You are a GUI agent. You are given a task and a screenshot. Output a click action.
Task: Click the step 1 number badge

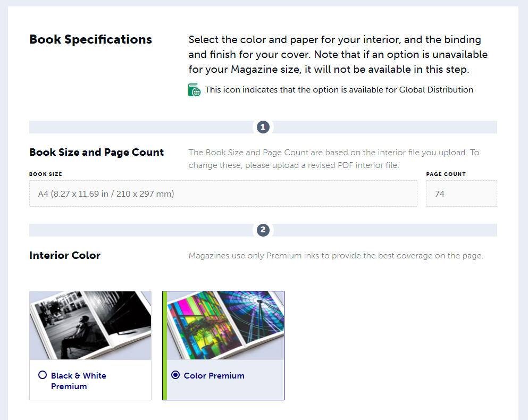(x=263, y=127)
